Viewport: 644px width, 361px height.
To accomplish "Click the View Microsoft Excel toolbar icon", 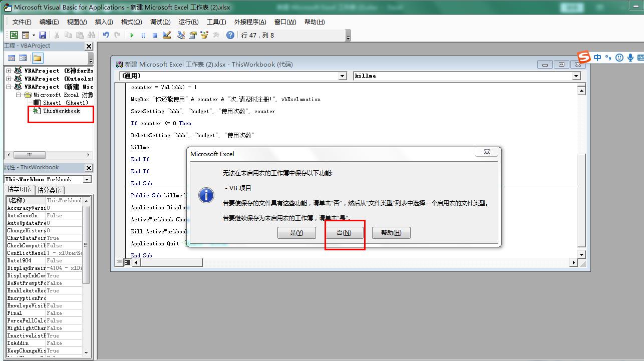I will click(x=14, y=35).
